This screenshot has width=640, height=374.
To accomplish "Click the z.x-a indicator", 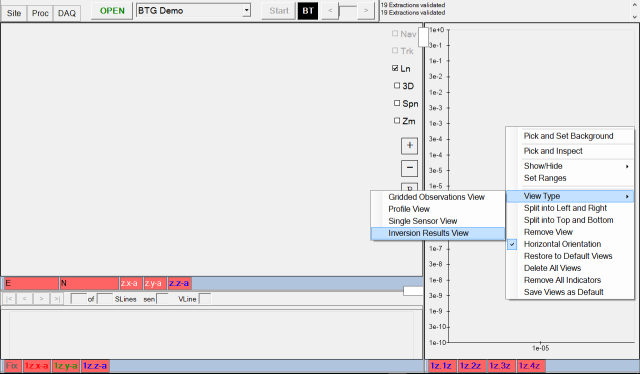I will 131,283.
